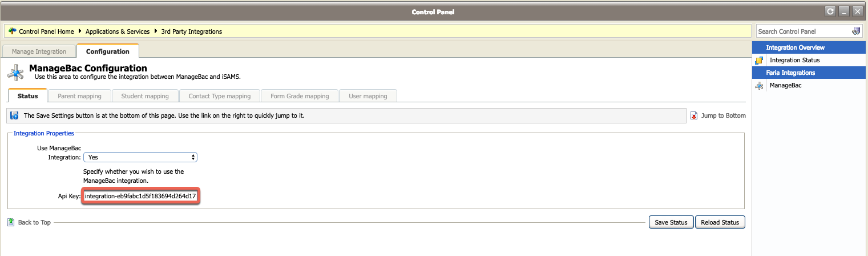Open the Parent mapping tab
The height and width of the screenshot is (256, 868).
79,96
